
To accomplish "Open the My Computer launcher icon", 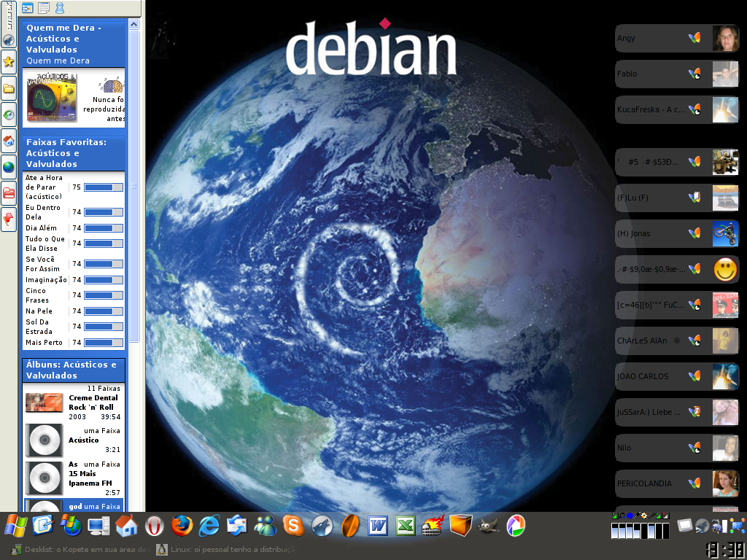I will pyautogui.click(x=98, y=526).
